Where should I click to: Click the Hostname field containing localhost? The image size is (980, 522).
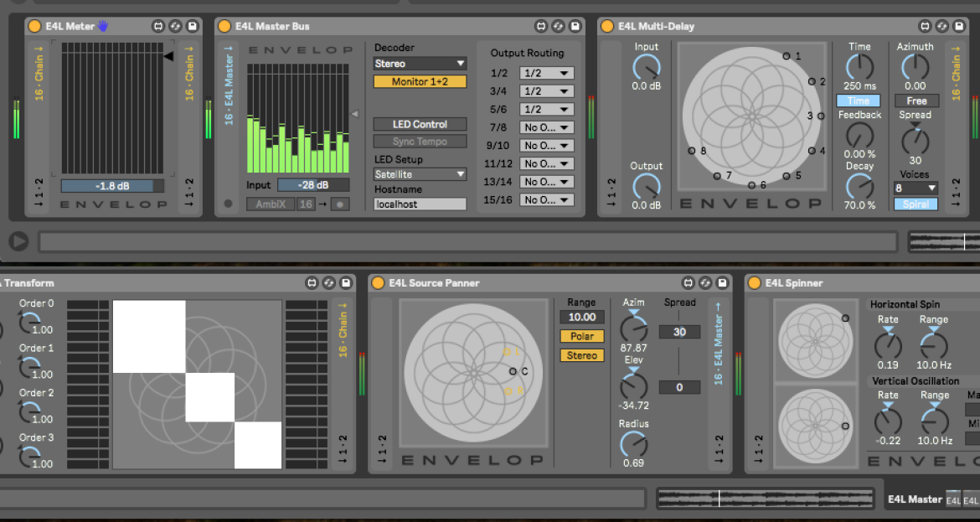coord(420,204)
